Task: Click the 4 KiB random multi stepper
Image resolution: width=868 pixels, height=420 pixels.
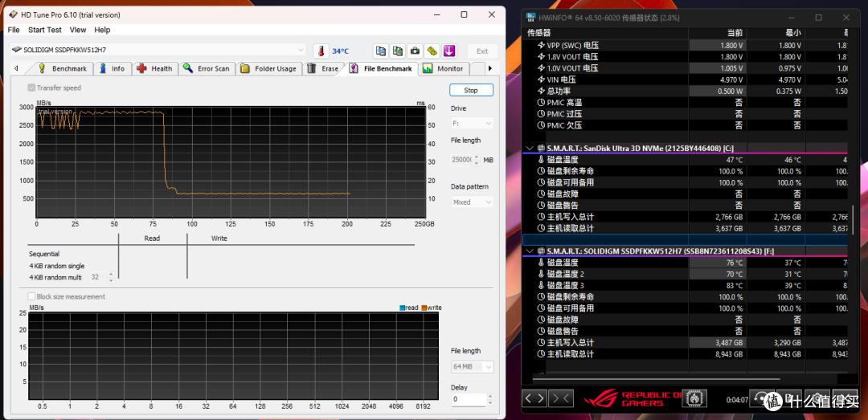Action: click(111, 277)
